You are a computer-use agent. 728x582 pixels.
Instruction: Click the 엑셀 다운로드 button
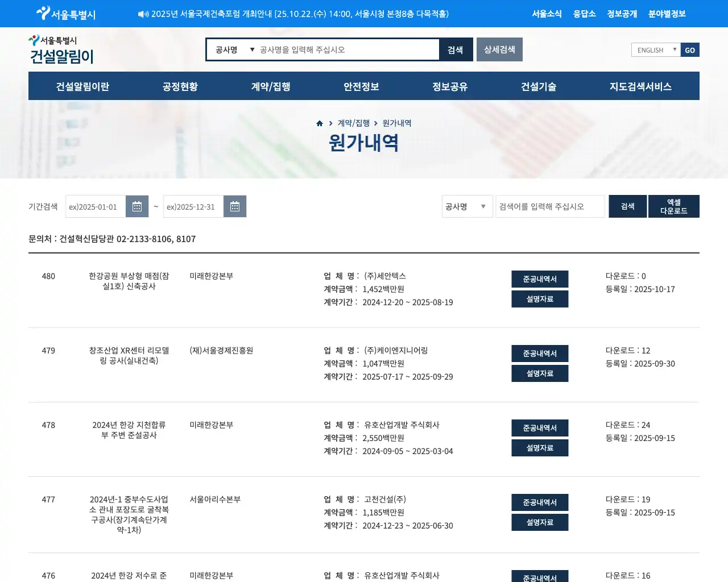(x=673, y=206)
